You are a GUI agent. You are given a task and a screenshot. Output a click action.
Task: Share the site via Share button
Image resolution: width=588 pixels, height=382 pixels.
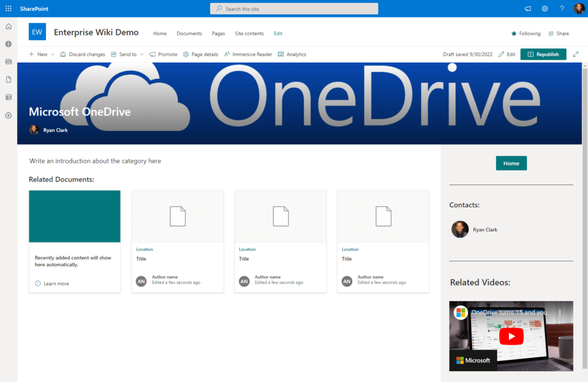click(x=559, y=33)
